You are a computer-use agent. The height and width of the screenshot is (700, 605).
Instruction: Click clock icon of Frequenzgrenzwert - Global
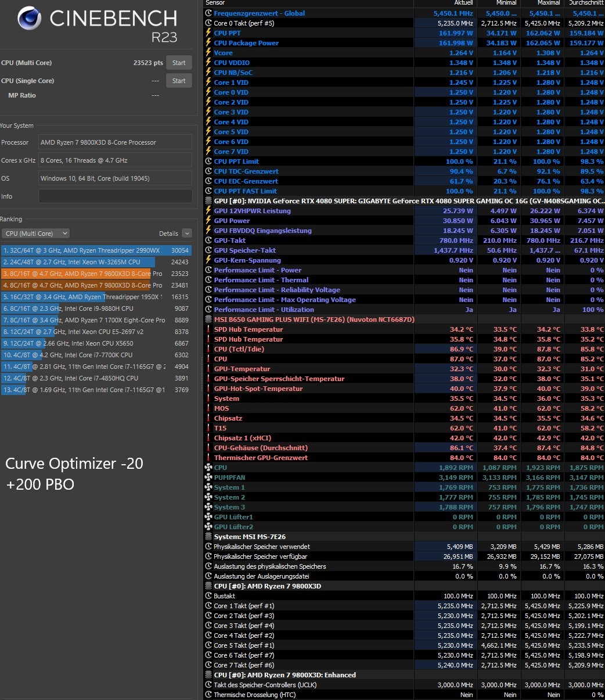pyautogui.click(x=209, y=13)
